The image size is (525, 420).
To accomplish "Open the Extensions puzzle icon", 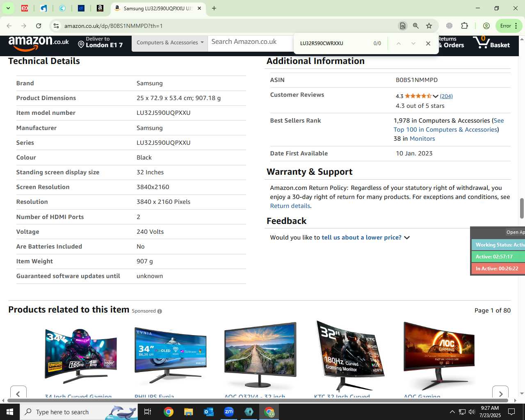I will [465, 26].
